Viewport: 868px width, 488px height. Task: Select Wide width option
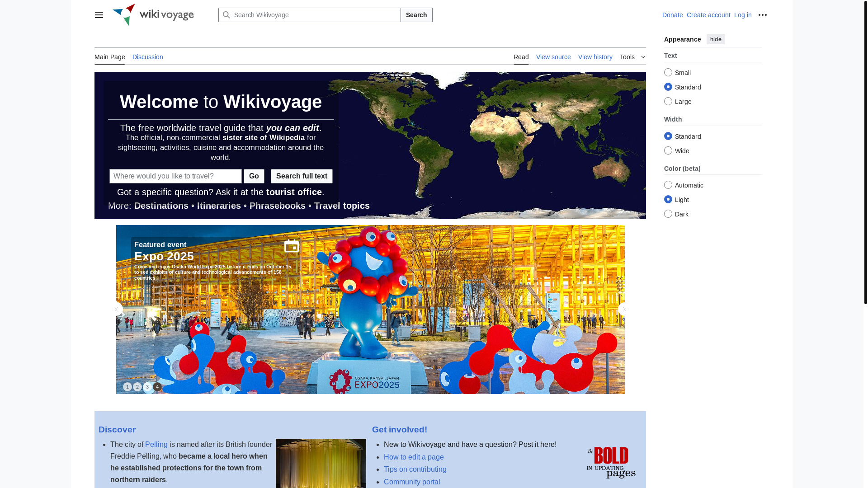tap(668, 150)
